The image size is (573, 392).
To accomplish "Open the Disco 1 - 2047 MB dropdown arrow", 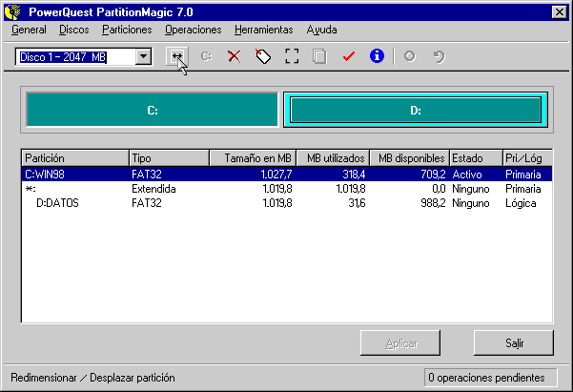I will (144, 56).
